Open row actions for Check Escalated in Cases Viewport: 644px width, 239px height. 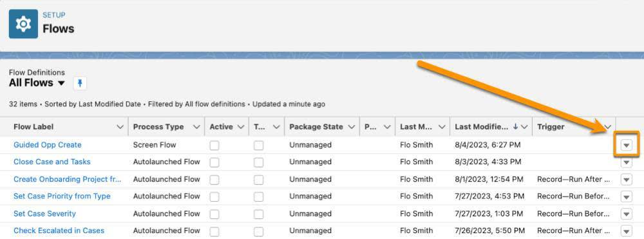pyautogui.click(x=627, y=231)
